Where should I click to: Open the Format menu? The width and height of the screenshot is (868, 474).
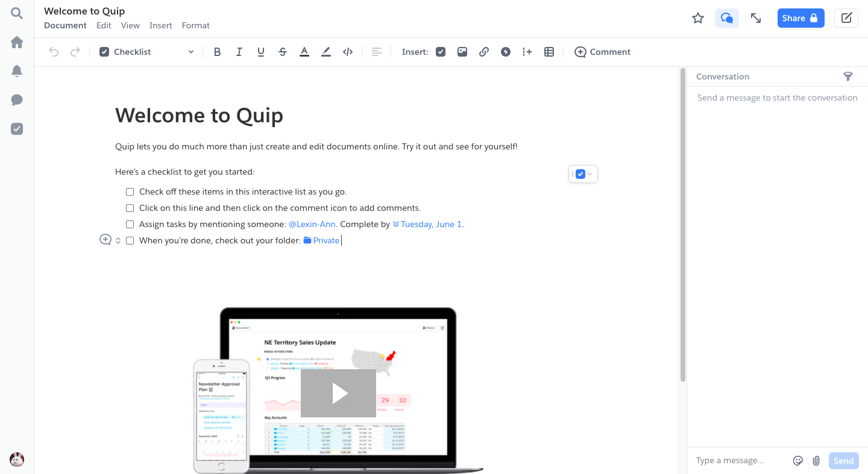click(195, 25)
